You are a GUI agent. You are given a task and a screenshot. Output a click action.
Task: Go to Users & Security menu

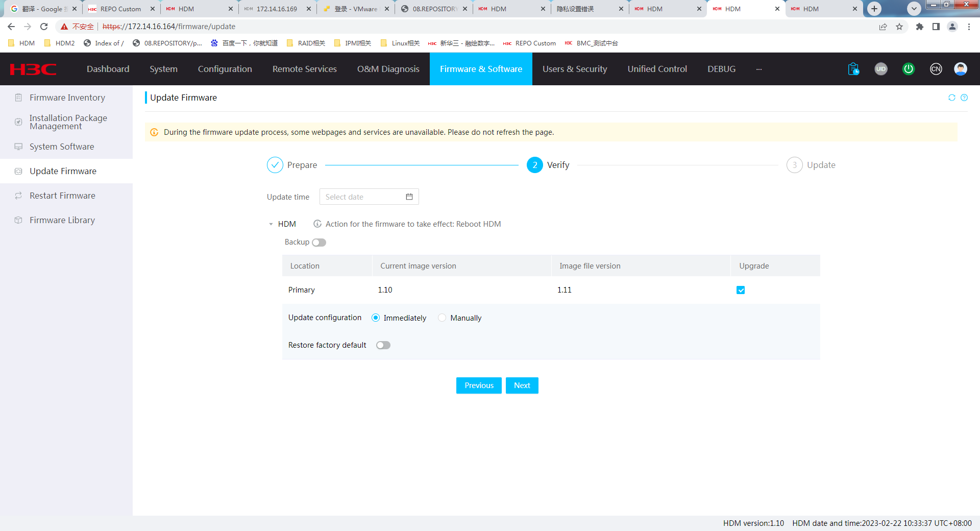(575, 69)
